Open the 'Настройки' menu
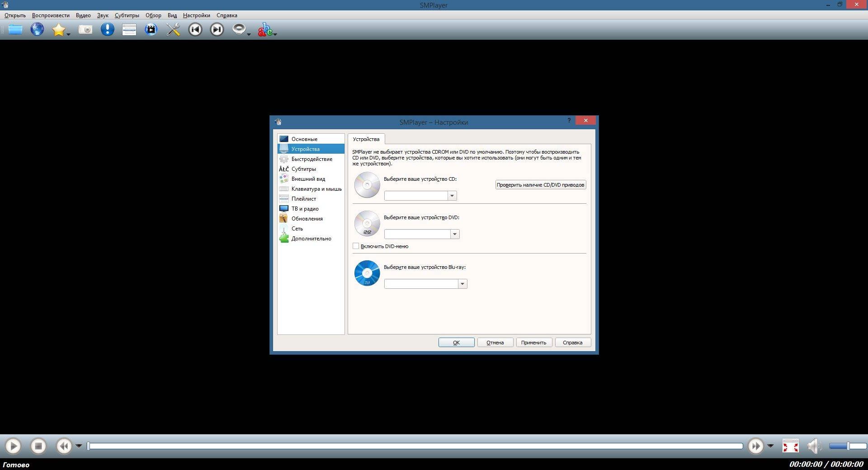Screen dimensions: 868x470 click(197, 15)
